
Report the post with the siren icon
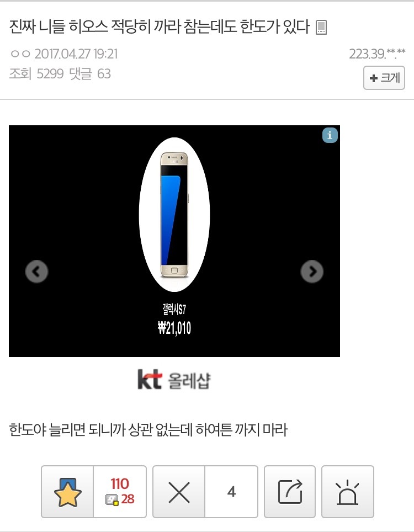tap(348, 492)
